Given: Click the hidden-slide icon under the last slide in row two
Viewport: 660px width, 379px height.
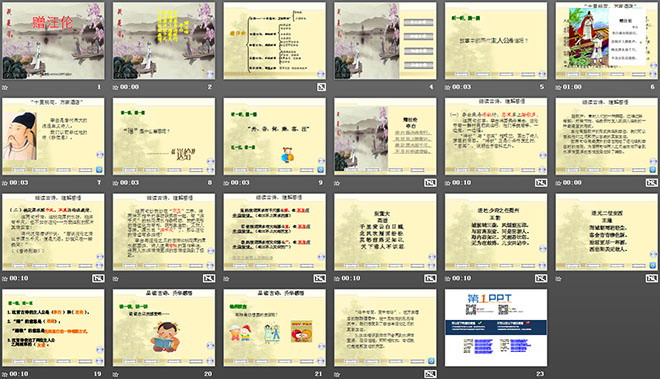Looking at the screenshot, I should [x=652, y=183].
